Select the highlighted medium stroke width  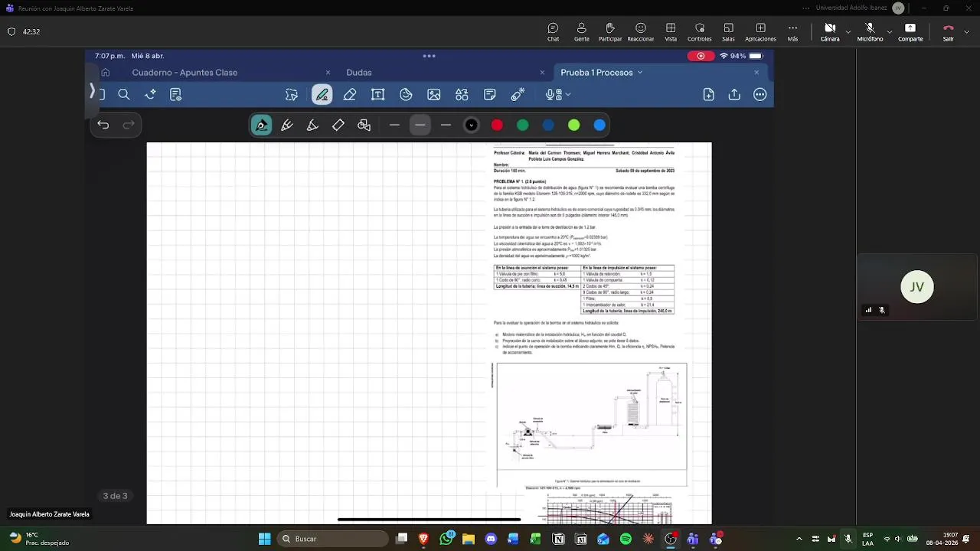click(420, 125)
